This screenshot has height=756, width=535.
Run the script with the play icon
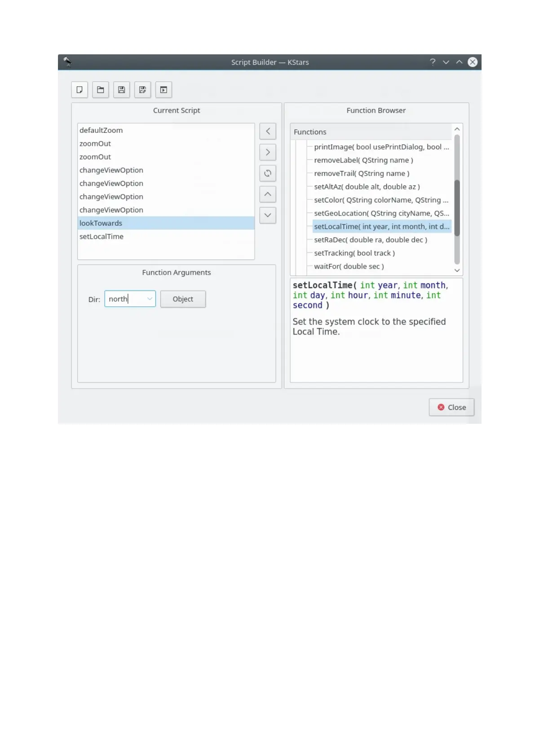(x=164, y=90)
